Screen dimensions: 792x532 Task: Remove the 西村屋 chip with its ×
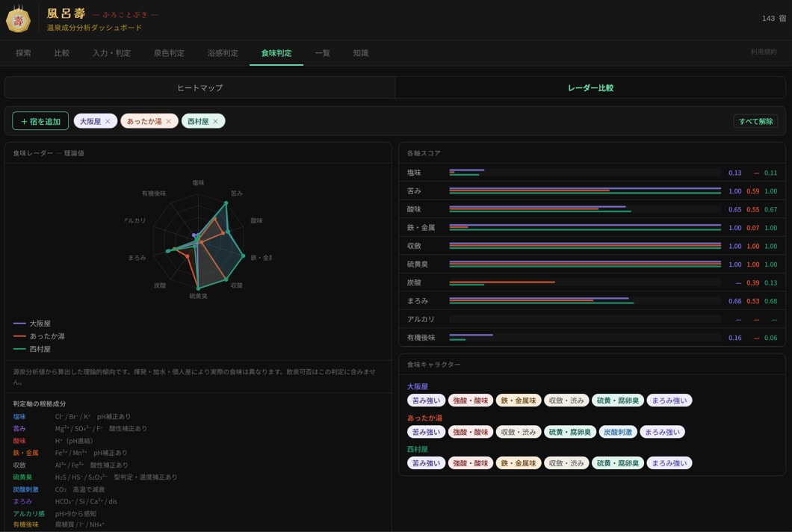click(x=215, y=121)
